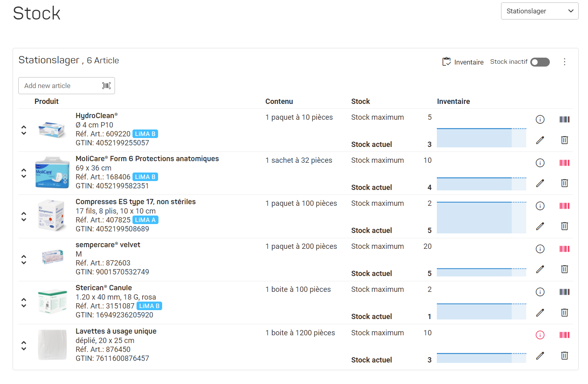Reorder Sterican Canule row with arrows
This screenshot has width=588, height=384.
pyautogui.click(x=24, y=302)
